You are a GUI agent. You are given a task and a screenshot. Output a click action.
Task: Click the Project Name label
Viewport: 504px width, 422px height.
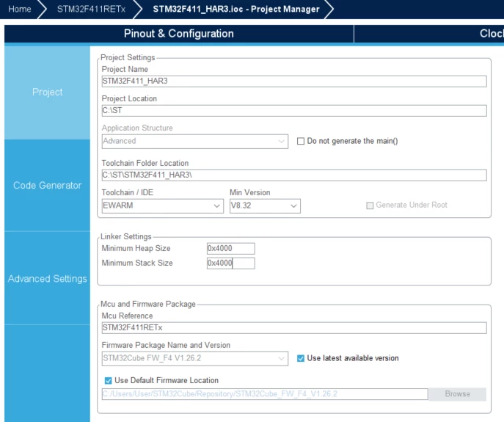point(125,69)
